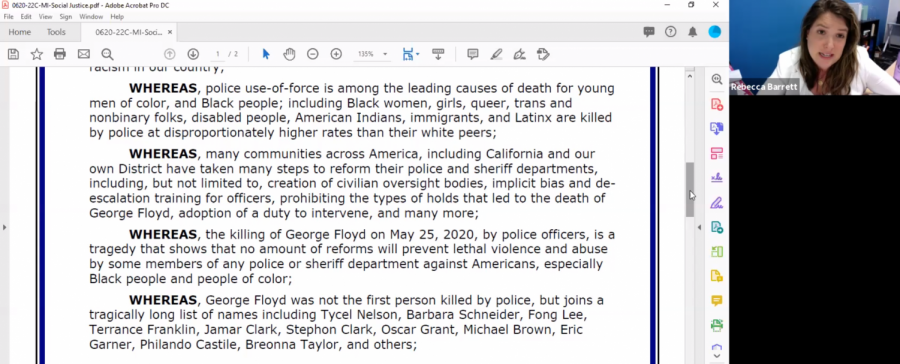The image size is (900, 364).
Task: Open Fill & Sign tool in right pane
Action: [716, 177]
